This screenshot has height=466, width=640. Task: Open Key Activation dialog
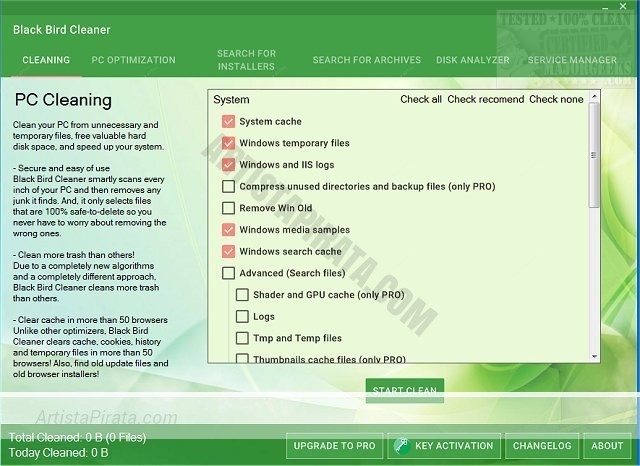tap(444, 446)
